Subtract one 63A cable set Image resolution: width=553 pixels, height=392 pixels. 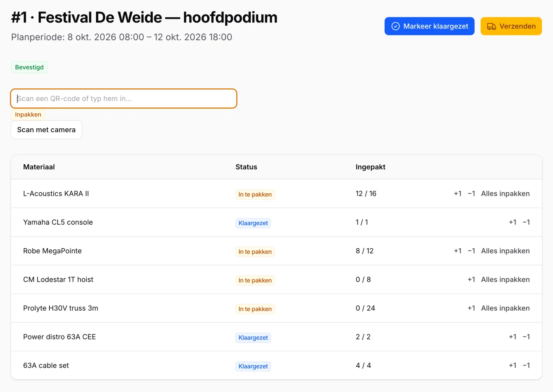pyautogui.click(x=526, y=366)
